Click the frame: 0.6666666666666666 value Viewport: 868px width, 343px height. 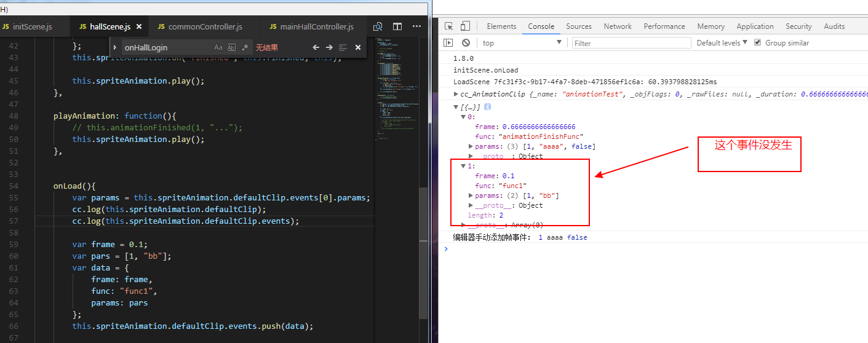pos(538,127)
